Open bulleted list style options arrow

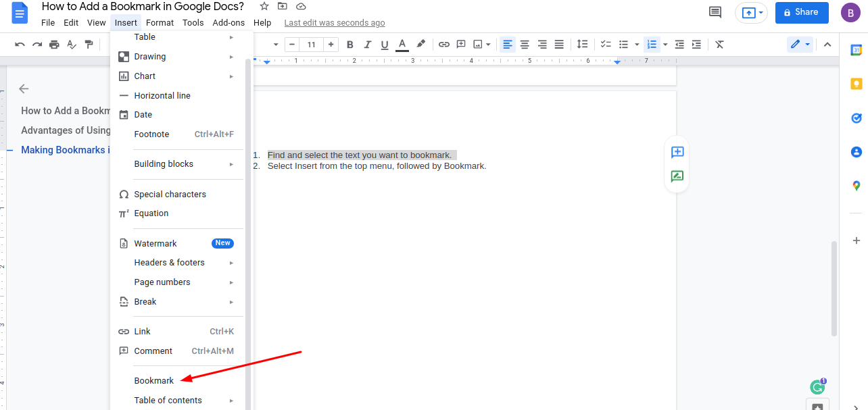click(635, 45)
